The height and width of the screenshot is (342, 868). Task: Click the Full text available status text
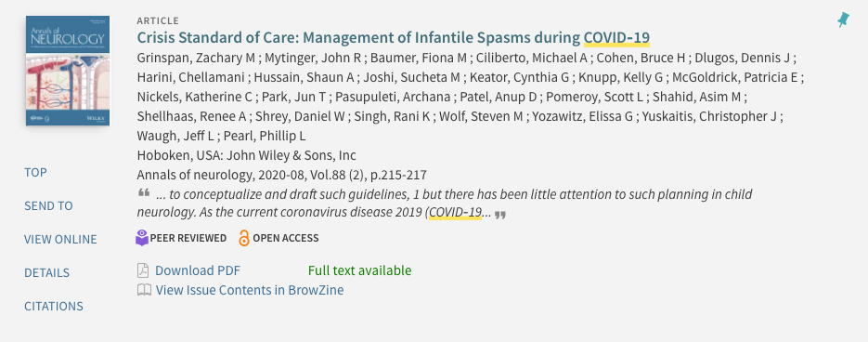click(360, 270)
